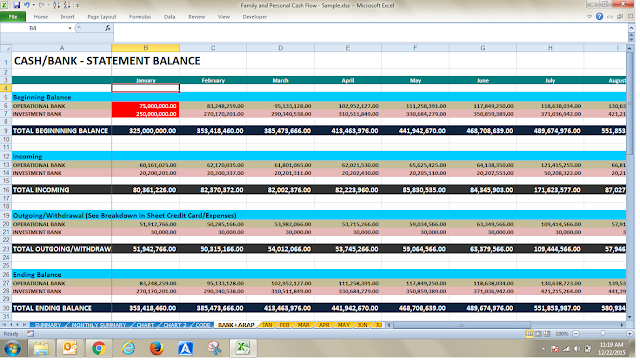
Task: Click the horizontal scrollbar thumb
Action: (462, 325)
